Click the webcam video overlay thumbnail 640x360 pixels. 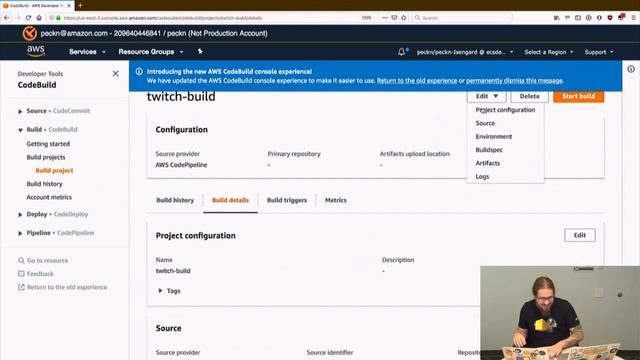click(x=560, y=313)
